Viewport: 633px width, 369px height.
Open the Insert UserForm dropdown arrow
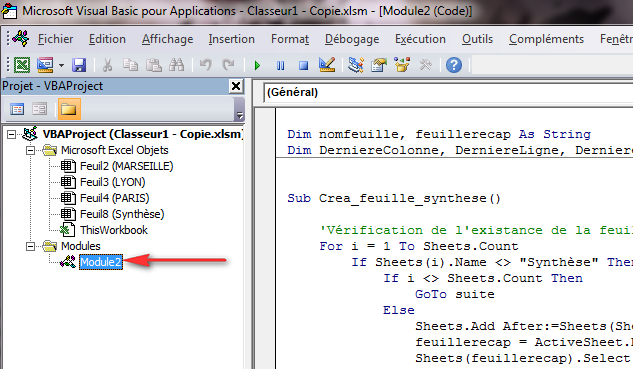(61, 65)
